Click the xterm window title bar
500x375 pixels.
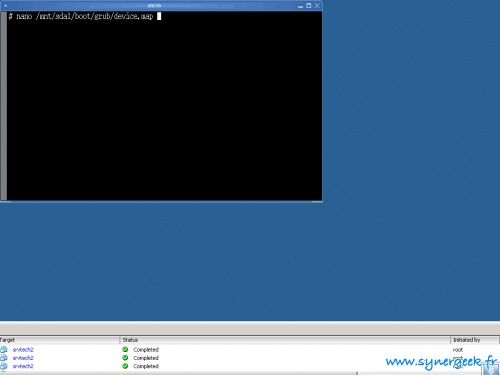pyautogui.click(x=154, y=6)
